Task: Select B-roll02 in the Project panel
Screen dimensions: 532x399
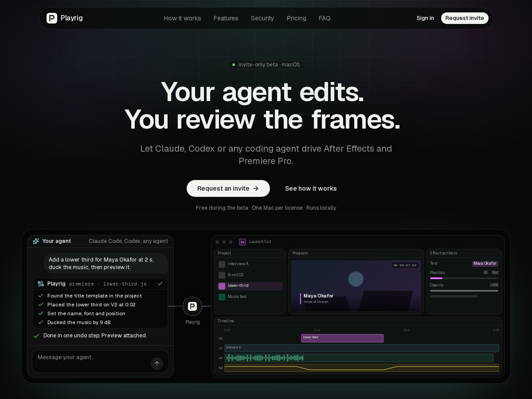Action: point(250,275)
